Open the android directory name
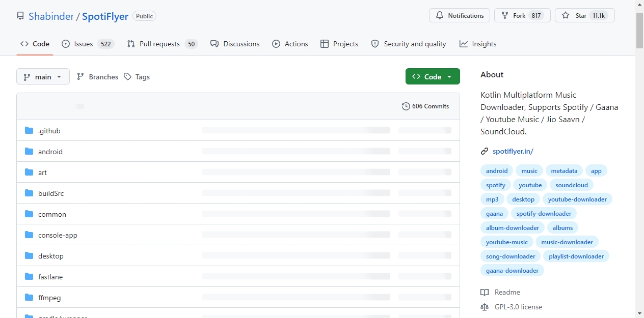644x318 pixels. tap(50, 152)
